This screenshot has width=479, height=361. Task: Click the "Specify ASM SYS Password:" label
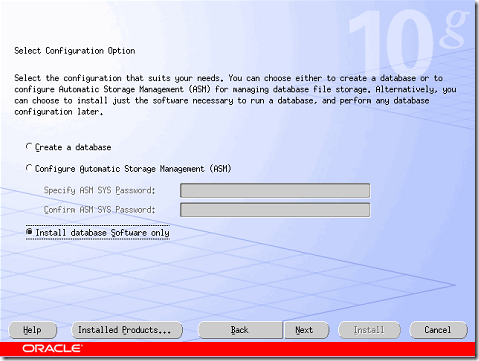pyautogui.click(x=100, y=190)
